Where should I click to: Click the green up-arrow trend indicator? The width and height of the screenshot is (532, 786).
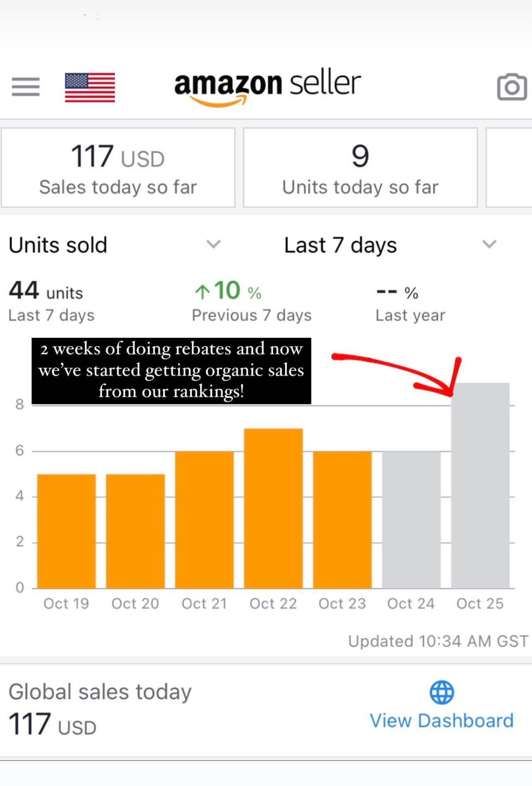202,291
